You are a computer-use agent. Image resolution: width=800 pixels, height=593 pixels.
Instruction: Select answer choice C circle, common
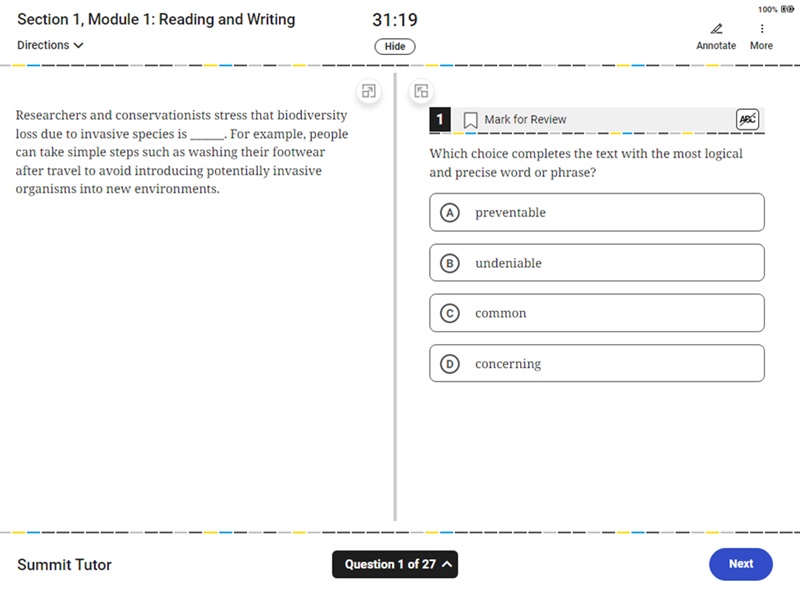tap(450, 313)
